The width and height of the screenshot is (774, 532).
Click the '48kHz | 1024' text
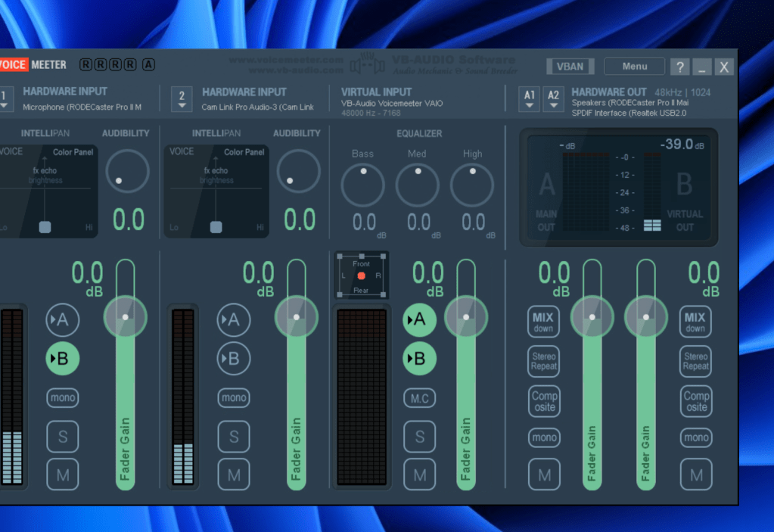pos(682,92)
